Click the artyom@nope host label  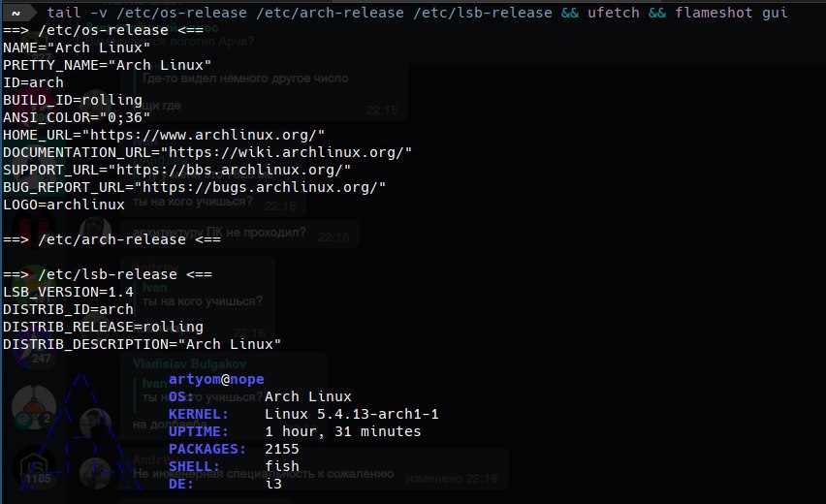click(x=216, y=379)
